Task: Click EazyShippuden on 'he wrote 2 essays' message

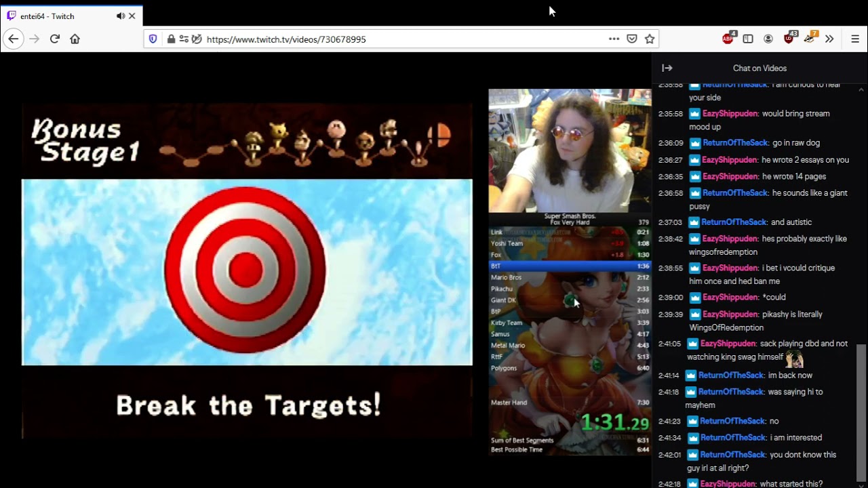Action: pos(730,160)
